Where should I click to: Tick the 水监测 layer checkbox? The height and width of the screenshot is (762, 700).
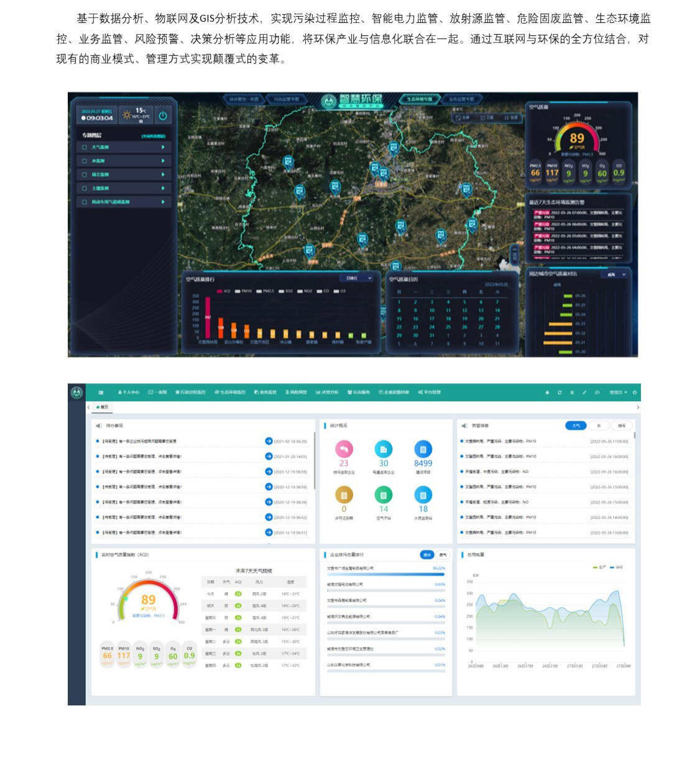85,161
